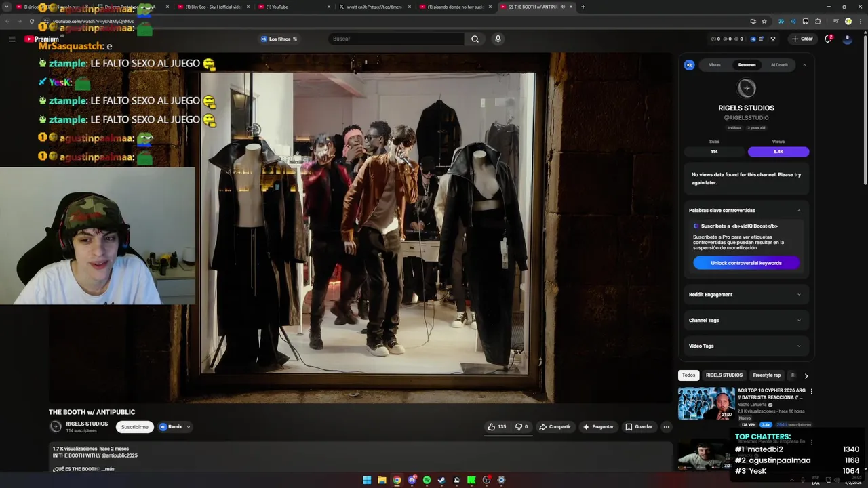Open File Explorer from taskbar
This screenshot has width=868, height=488.
tap(382, 480)
